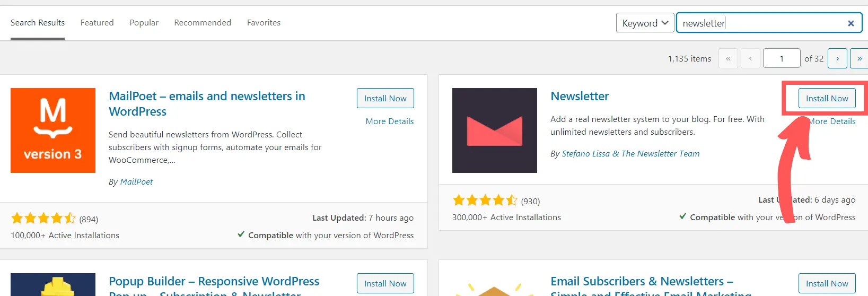The width and height of the screenshot is (868, 296).
Task: Open More Details for MailPoet
Action: (x=390, y=121)
